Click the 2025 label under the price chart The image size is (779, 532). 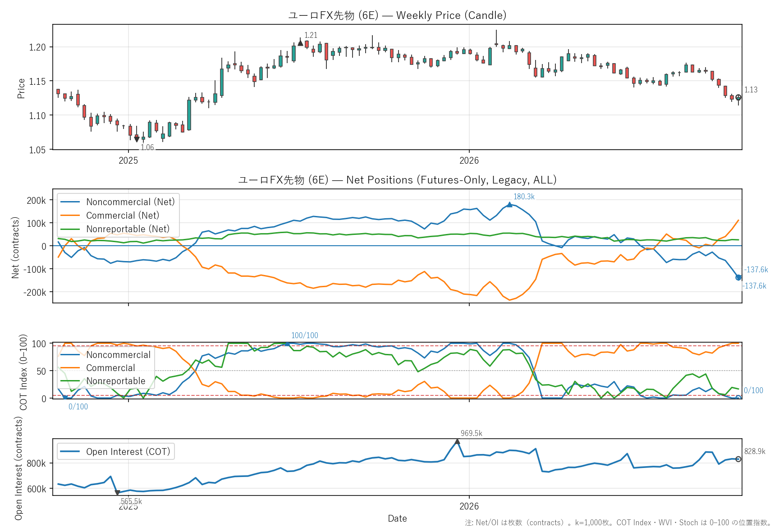pyautogui.click(x=128, y=161)
